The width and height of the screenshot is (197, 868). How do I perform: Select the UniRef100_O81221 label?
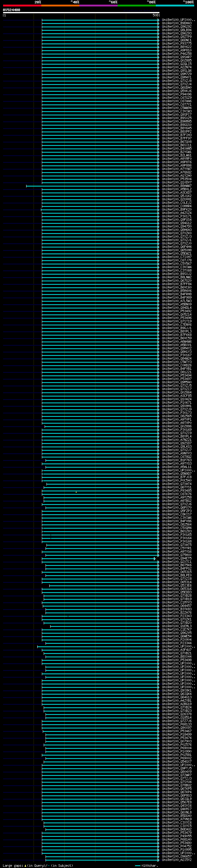(177, 372)
